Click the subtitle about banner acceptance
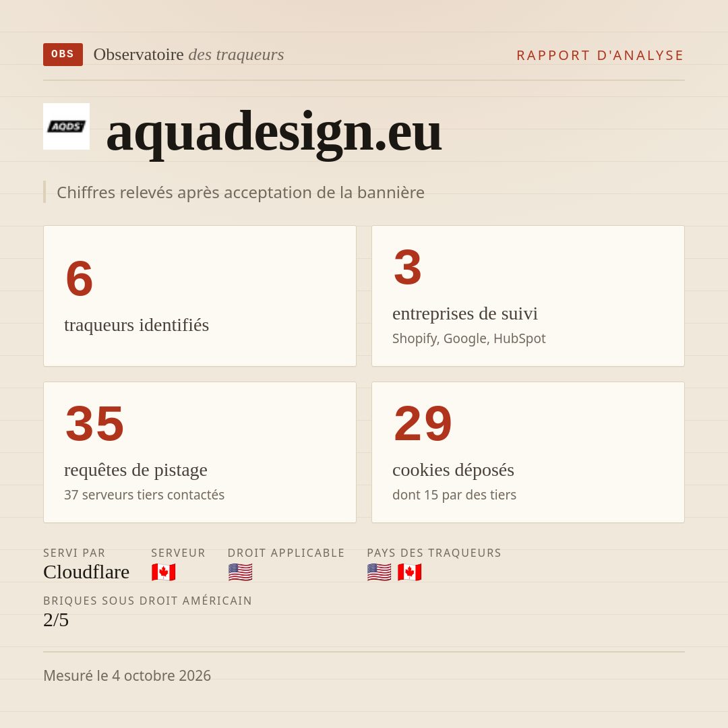 click(241, 192)
